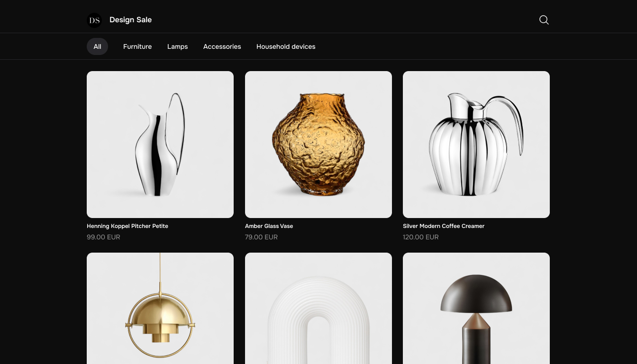Open the Amber Glass Vase product link
This screenshot has height=364, width=637.
click(x=269, y=226)
